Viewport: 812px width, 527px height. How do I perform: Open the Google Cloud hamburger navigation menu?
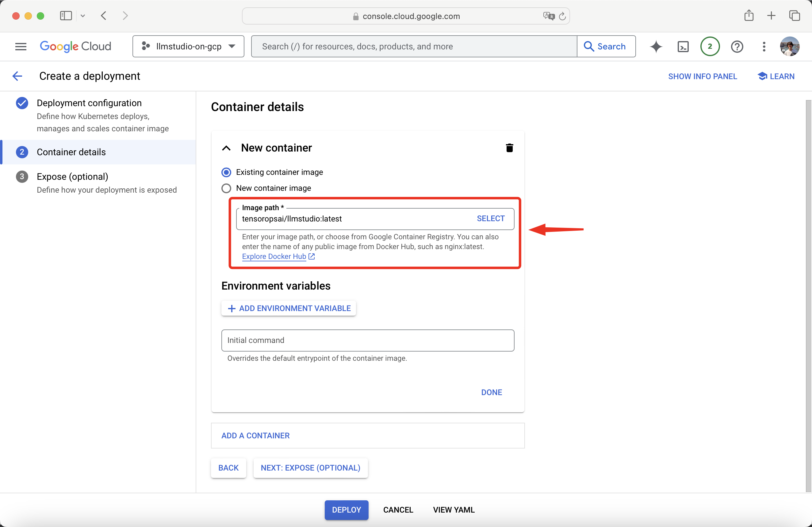(x=21, y=46)
